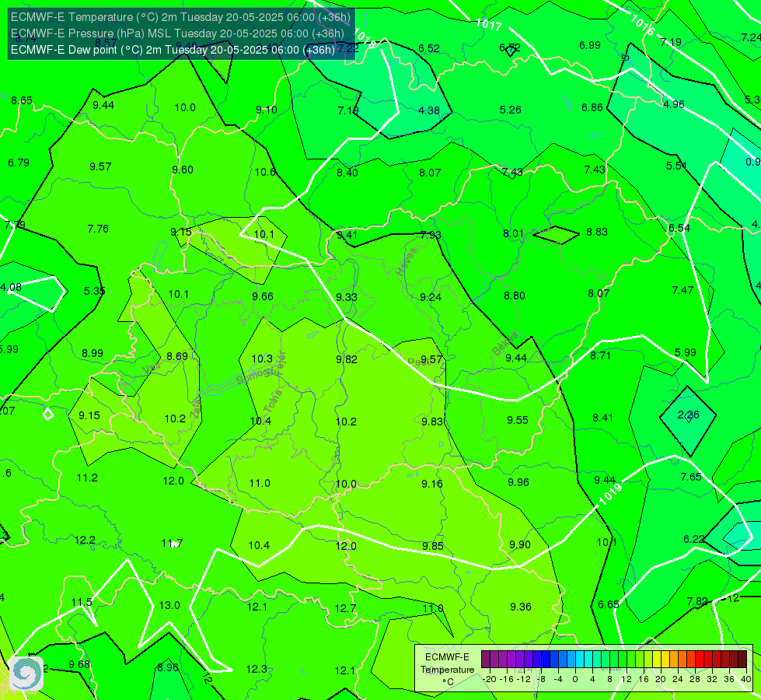Screen dimensions: 761x700
Task: Click the 8.83 temperature value
Action: tap(597, 233)
